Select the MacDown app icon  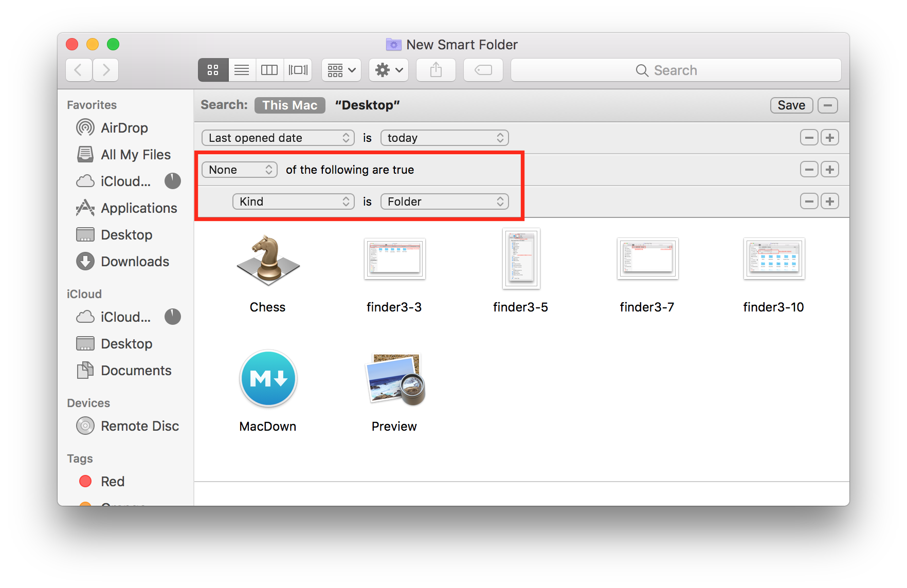[268, 379]
